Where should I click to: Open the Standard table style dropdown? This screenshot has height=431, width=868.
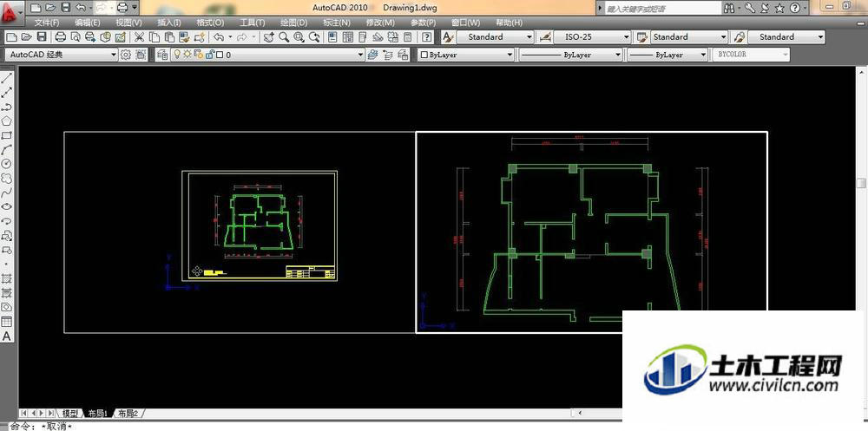689,37
